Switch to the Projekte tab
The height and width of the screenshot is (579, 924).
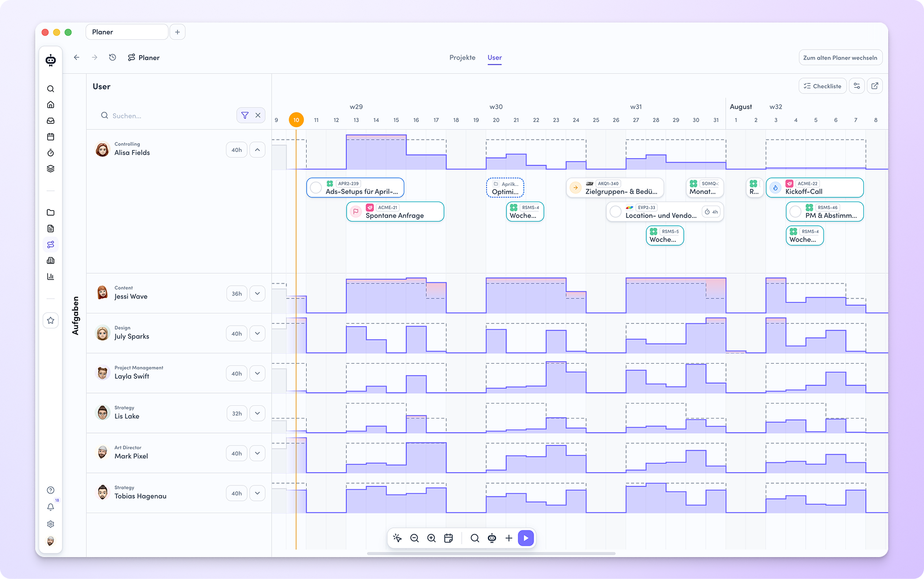[x=463, y=58]
